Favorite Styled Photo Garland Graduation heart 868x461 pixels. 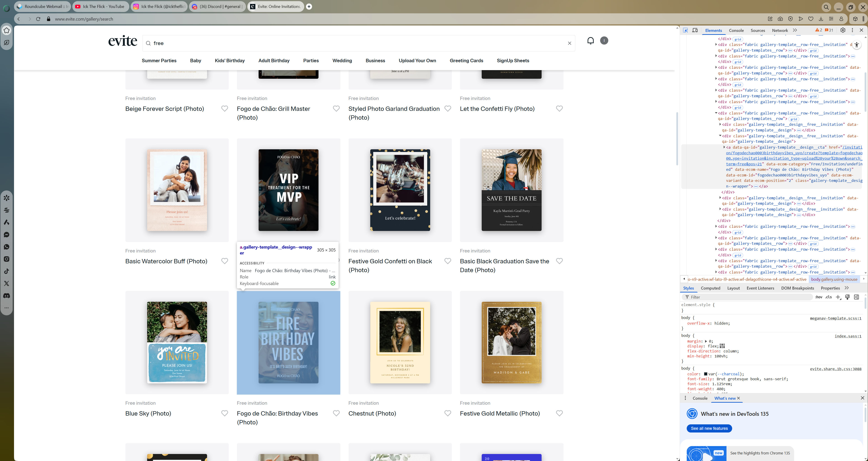point(448,109)
